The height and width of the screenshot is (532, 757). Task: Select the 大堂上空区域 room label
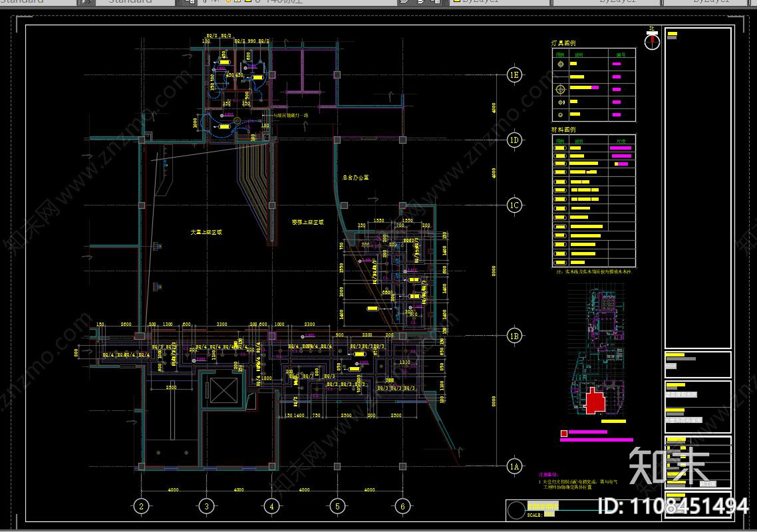point(206,232)
